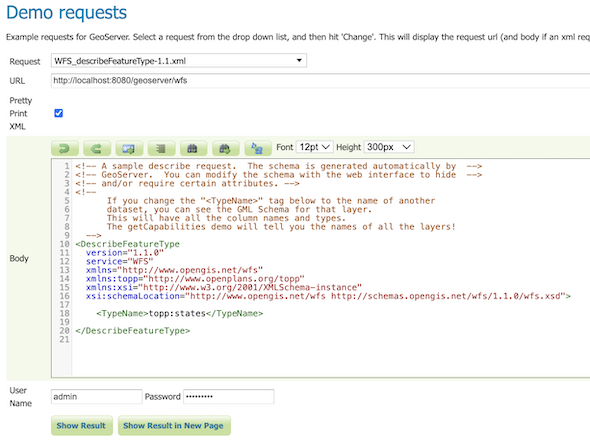Click the xsi:schemaLocation attribute line

point(328,296)
